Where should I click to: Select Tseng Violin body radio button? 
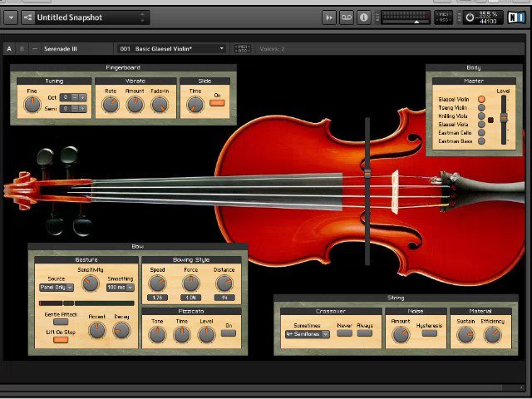tap(481, 107)
